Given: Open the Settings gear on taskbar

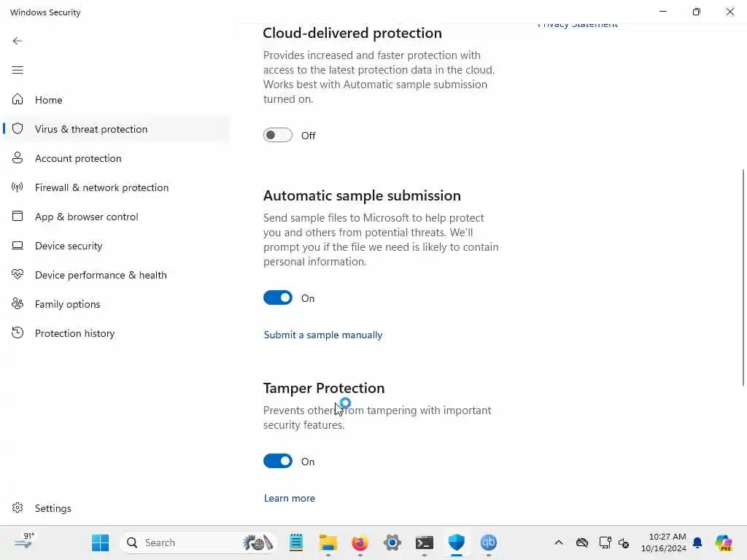Looking at the screenshot, I should tap(392, 542).
